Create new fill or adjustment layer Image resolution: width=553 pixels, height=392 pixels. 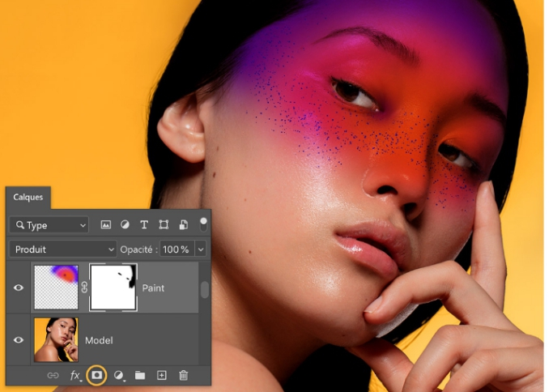point(119,376)
